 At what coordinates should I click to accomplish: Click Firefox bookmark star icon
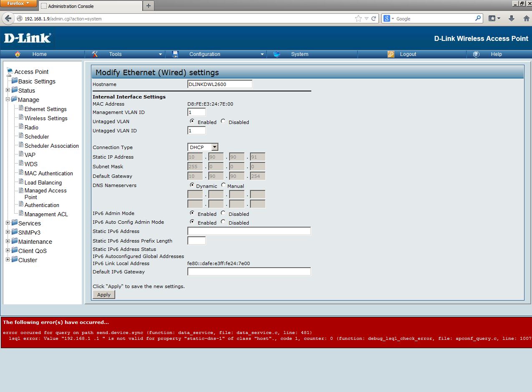click(358, 18)
